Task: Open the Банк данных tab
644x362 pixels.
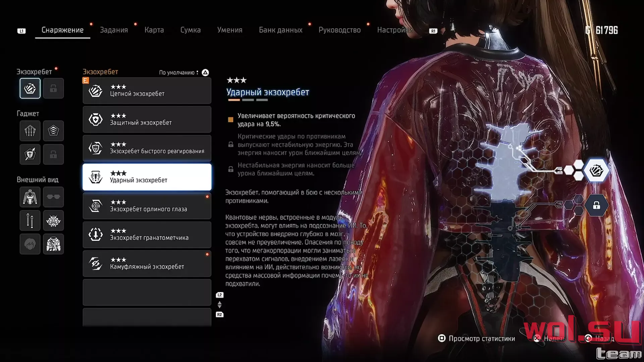Action: click(x=280, y=30)
